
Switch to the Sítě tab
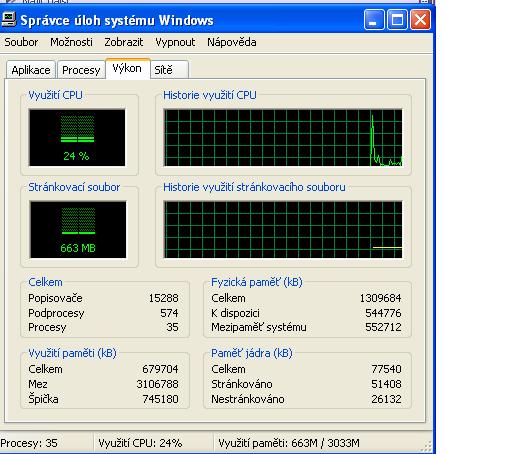(x=169, y=70)
